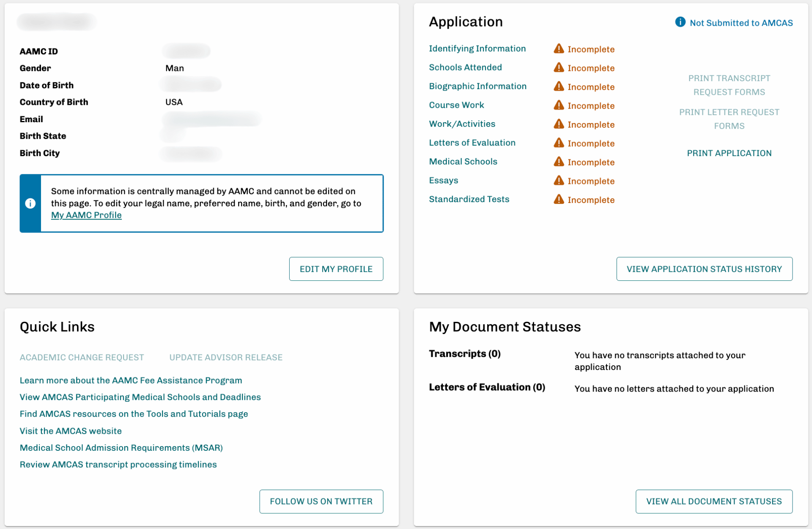This screenshot has height=529, width=812.
Task: Click the warning icon beside Schools Attended status
Action: tap(559, 68)
